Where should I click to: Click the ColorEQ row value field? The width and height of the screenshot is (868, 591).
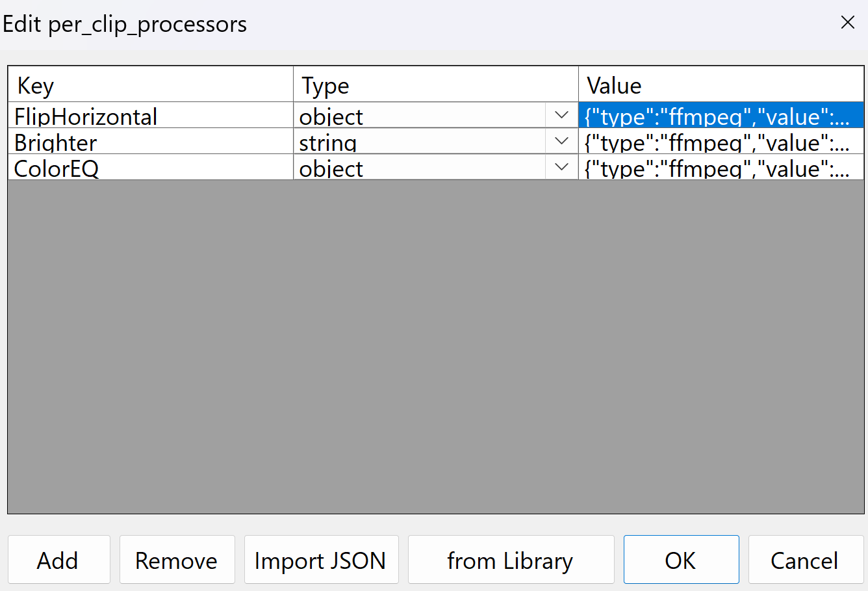(715, 167)
